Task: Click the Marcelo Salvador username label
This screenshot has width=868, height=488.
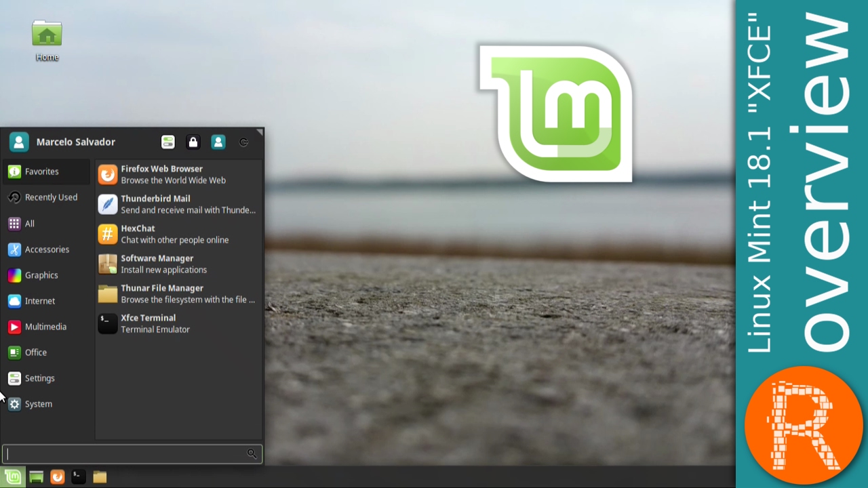Action: (76, 142)
